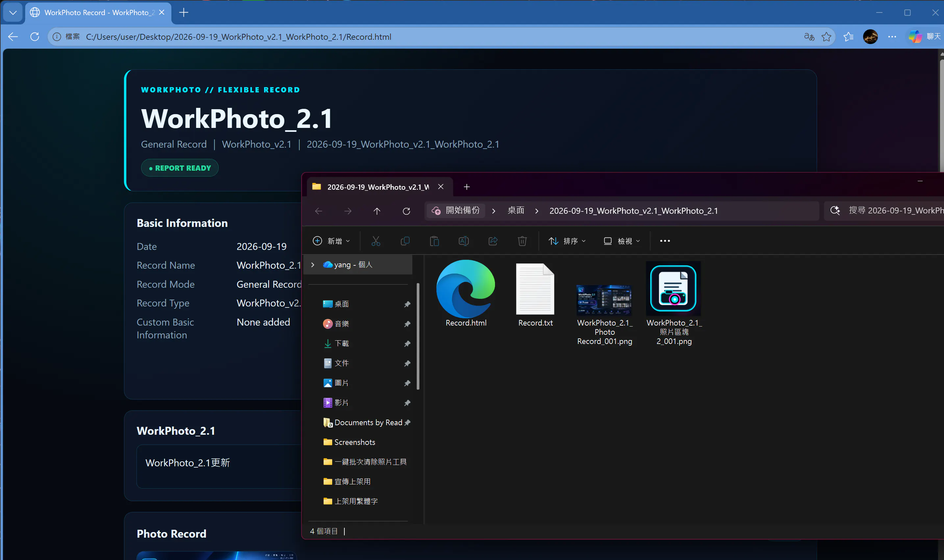Open Edge tab actions menu chevron

(x=13, y=12)
